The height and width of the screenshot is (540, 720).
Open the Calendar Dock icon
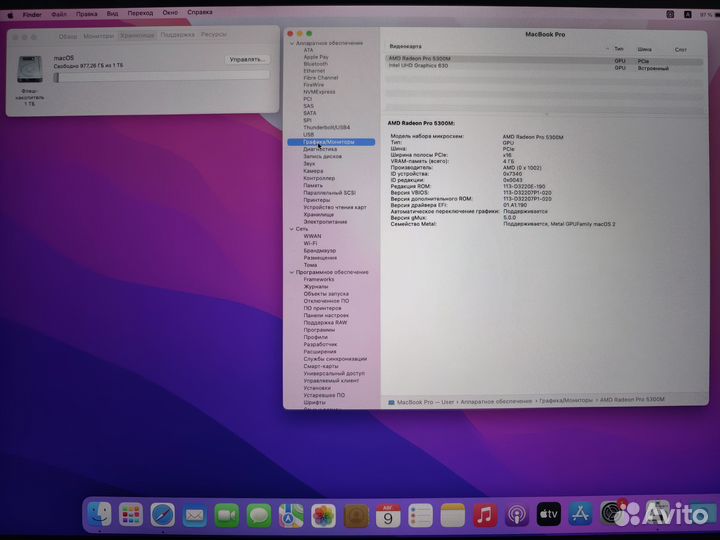coord(388,516)
